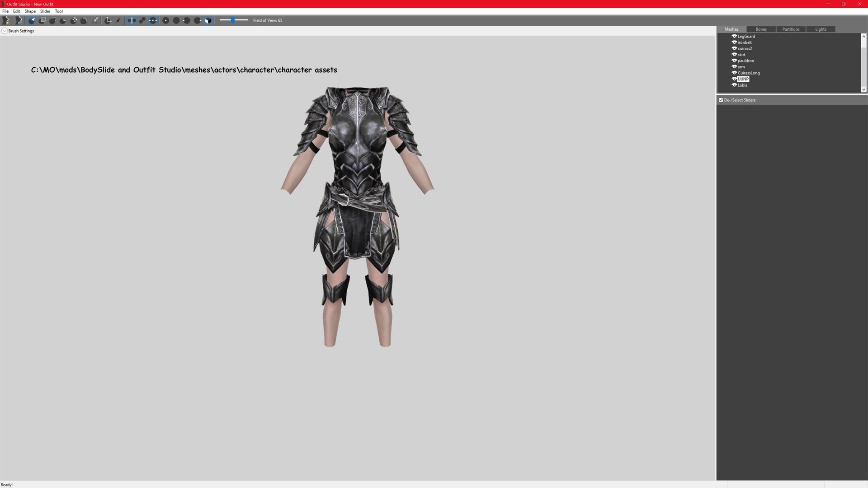Choose the Weight Paint brush
Viewport: 868px width, 488px height.
tap(95, 20)
